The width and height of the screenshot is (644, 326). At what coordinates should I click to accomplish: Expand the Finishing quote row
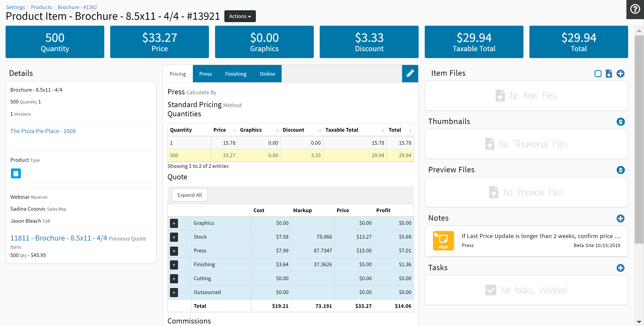tap(174, 265)
